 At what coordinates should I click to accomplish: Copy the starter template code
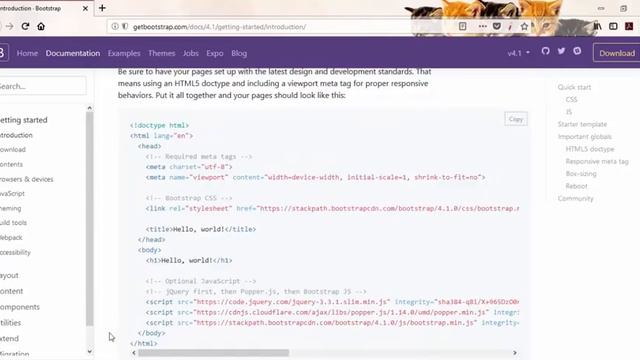point(516,119)
